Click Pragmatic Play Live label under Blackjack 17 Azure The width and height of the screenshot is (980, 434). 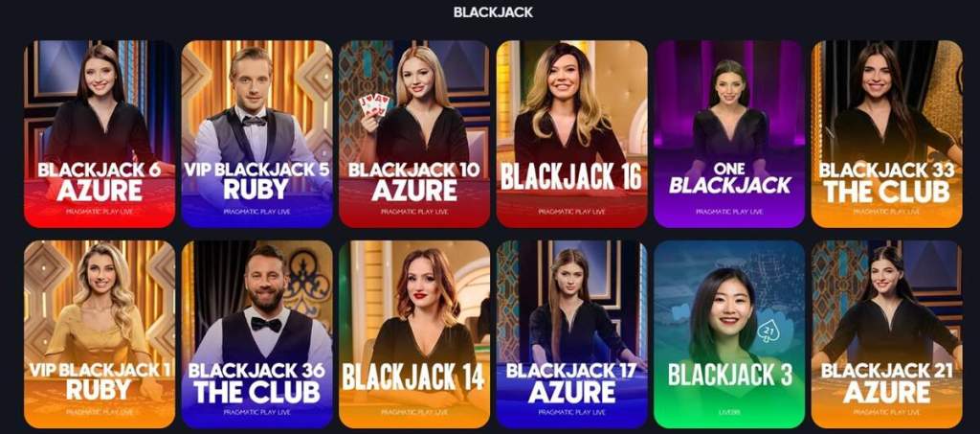[x=572, y=412]
